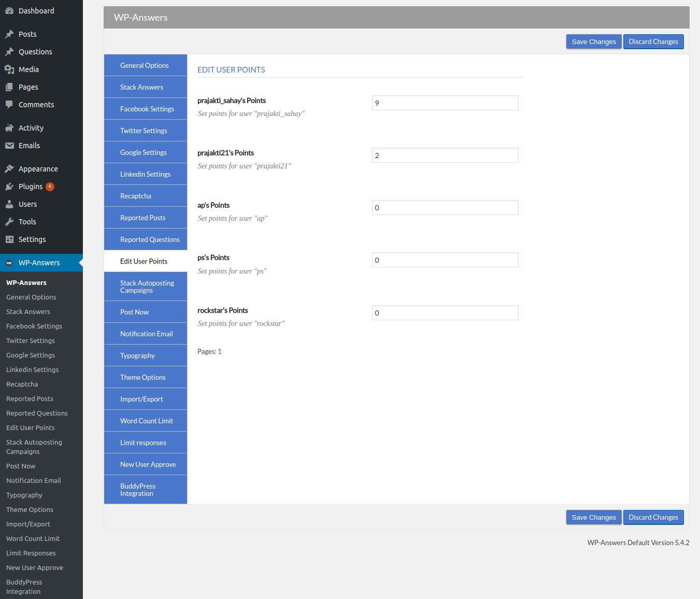Click the top Discard Changes button

click(653, 42)
